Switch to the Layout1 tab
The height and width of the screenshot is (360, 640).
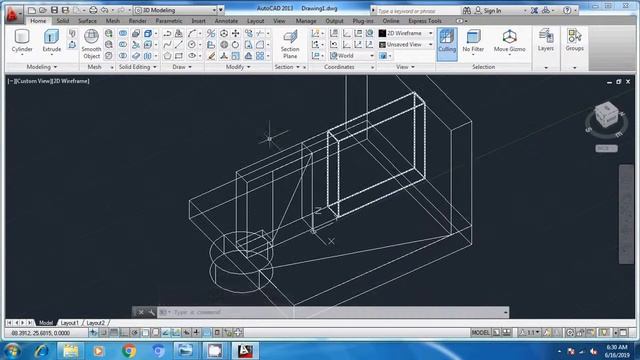[x=69, y=323]
